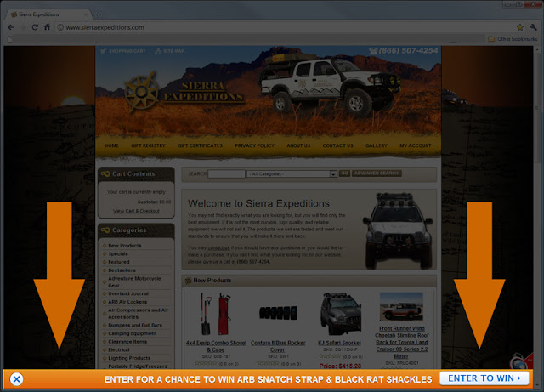Image resolution: width=544 pixels, height=392 pixels.
Task: Open Bestsellers category
Action: 122,270
